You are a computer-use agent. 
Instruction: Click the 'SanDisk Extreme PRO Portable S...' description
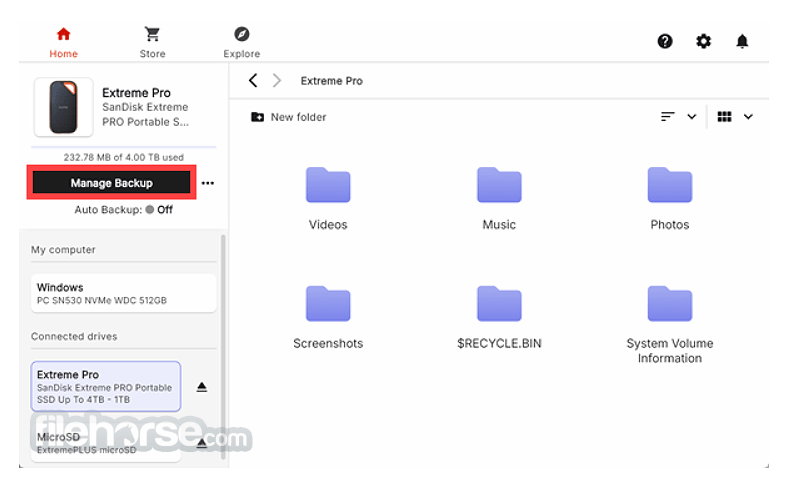click(x=145, y=115)
